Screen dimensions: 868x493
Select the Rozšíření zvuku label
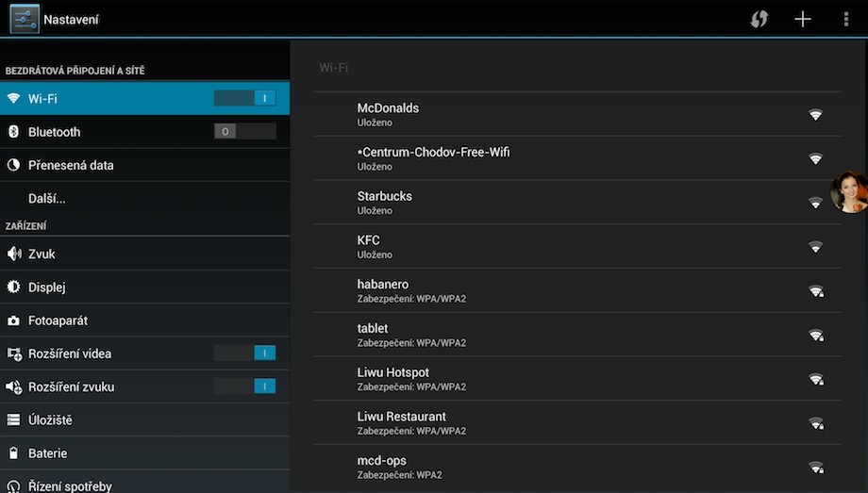point(72,386)
